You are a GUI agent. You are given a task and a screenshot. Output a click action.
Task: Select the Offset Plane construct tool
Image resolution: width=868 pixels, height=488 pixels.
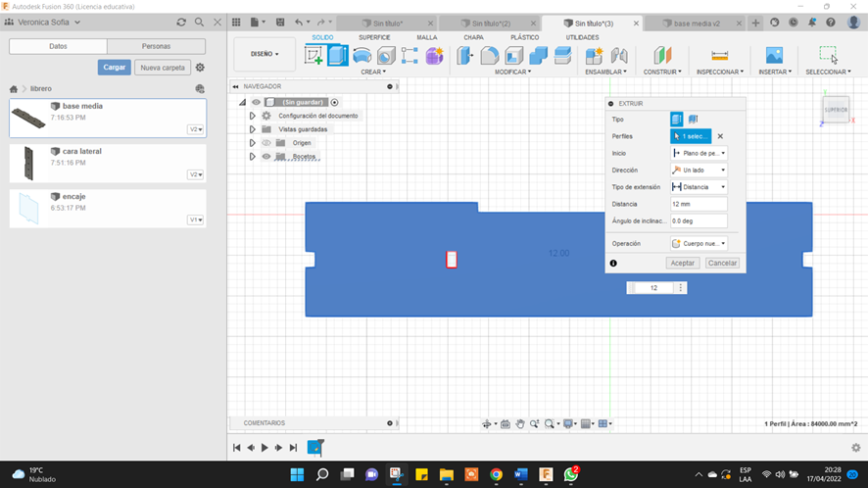point(662,56)
